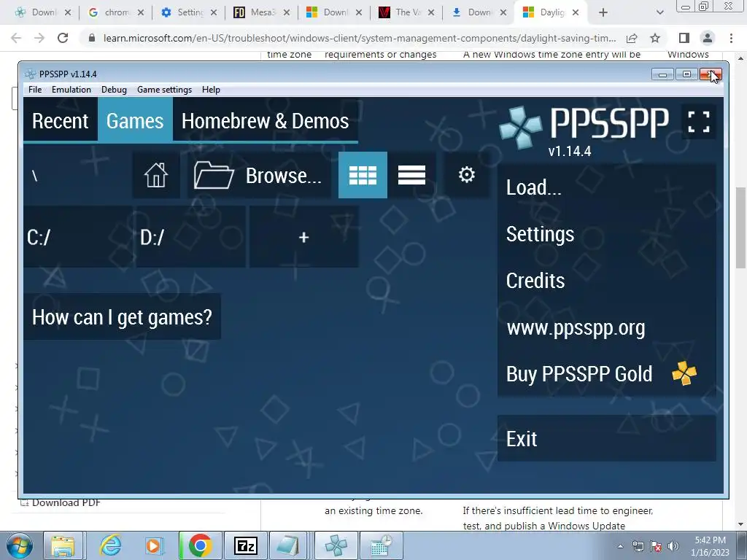747x560 pixels.
Task: Click Buy PPSSPP Gold
Action: [x=606, y=374]
